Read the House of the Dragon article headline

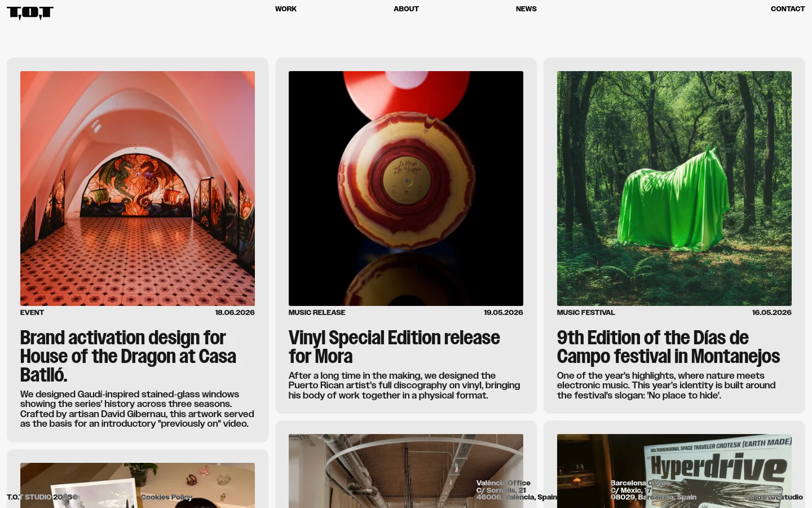[x=129, y=356]
